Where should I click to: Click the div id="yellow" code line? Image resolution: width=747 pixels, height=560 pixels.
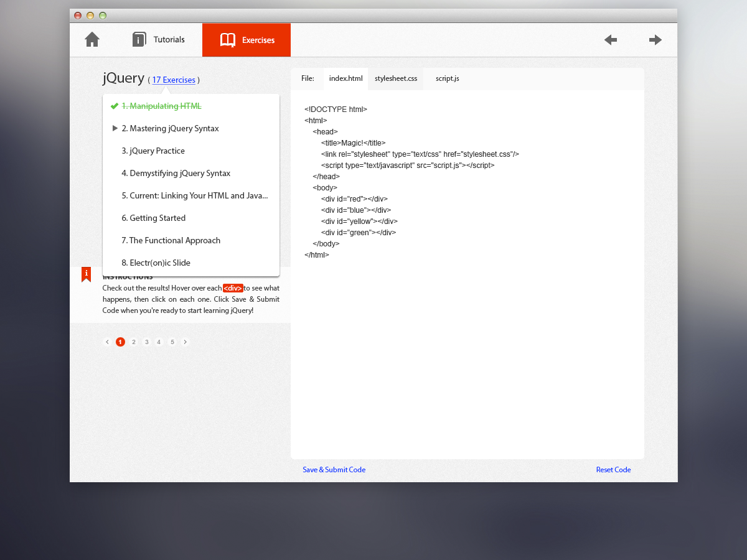[x=359, y=222]
